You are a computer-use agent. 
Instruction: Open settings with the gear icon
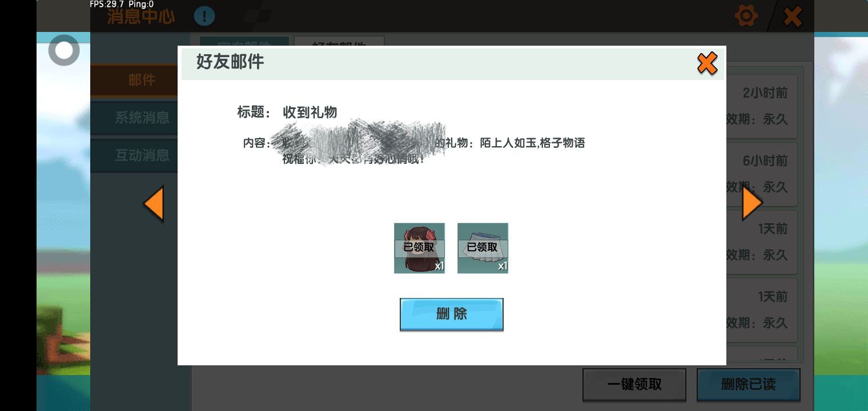[x=746, y=16]
